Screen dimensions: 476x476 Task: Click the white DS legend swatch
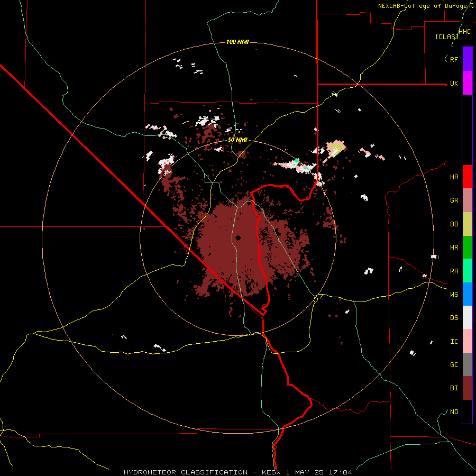pyautogui.click(x=467, y=317)
